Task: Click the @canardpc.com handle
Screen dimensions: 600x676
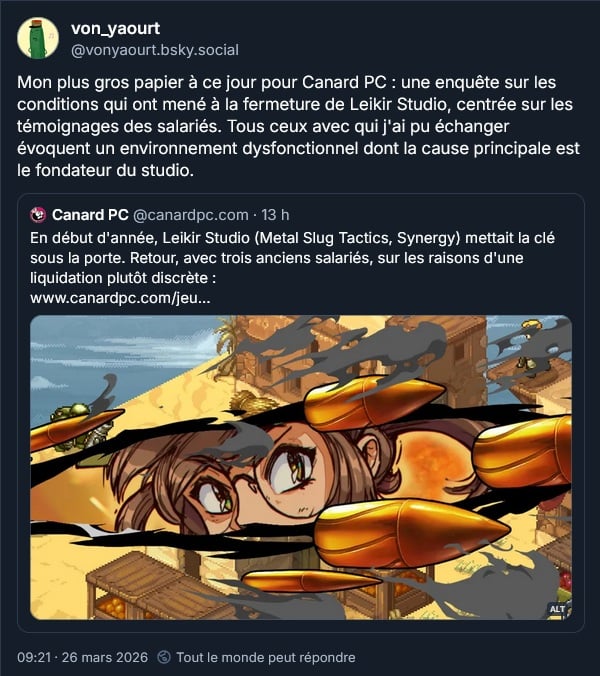Action: click(x=191, y=215)
